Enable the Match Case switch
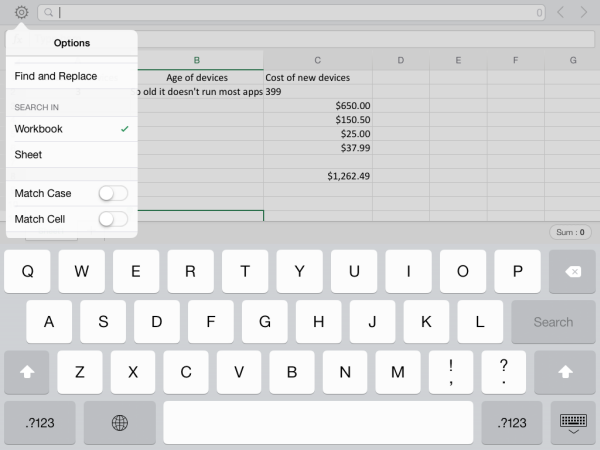The width and height of the screenshot is (600, 450). 113,193
